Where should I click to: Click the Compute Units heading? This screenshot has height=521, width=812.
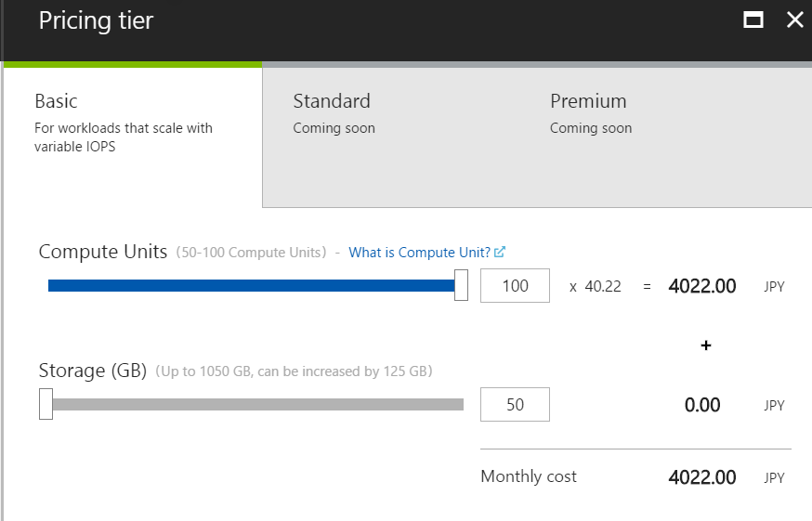102,252
